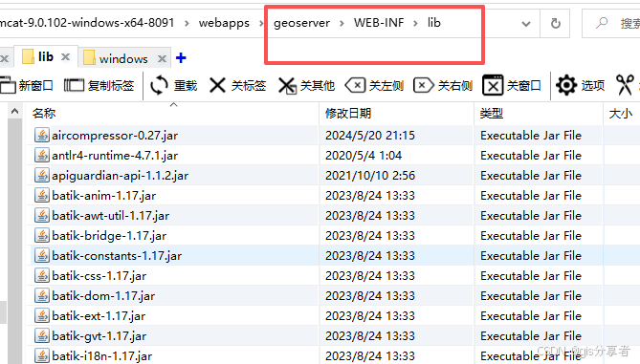The image size is (640, 364).
Task: Select batik-awt-util-1.17.jar file
Action: pos(110,216)
